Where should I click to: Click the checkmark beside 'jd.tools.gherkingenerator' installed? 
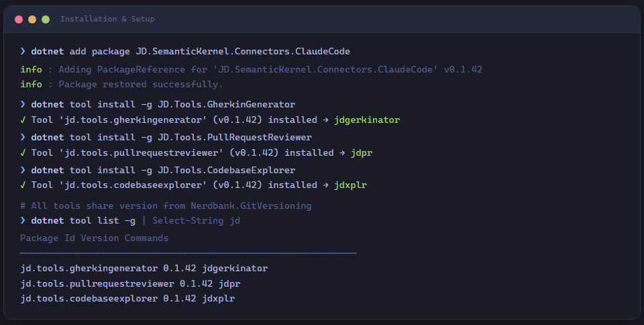(23, 120)
